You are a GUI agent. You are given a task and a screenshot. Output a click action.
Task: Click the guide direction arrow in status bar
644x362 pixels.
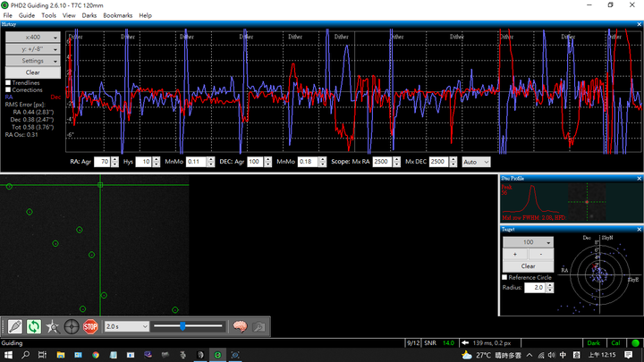coord(465,343)
